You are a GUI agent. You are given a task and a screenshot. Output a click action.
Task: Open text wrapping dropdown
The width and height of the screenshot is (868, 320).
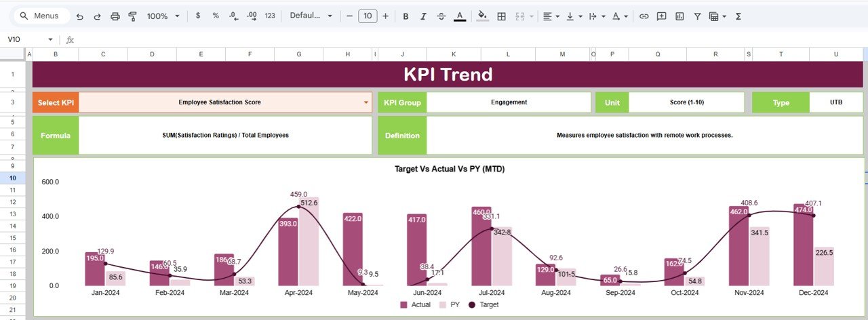(x=597, y=16)
